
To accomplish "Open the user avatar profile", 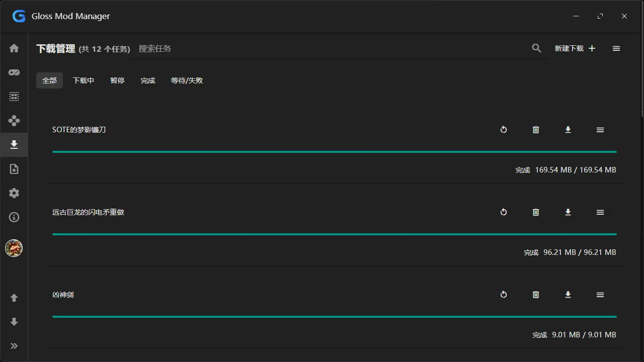I will 14,248.
